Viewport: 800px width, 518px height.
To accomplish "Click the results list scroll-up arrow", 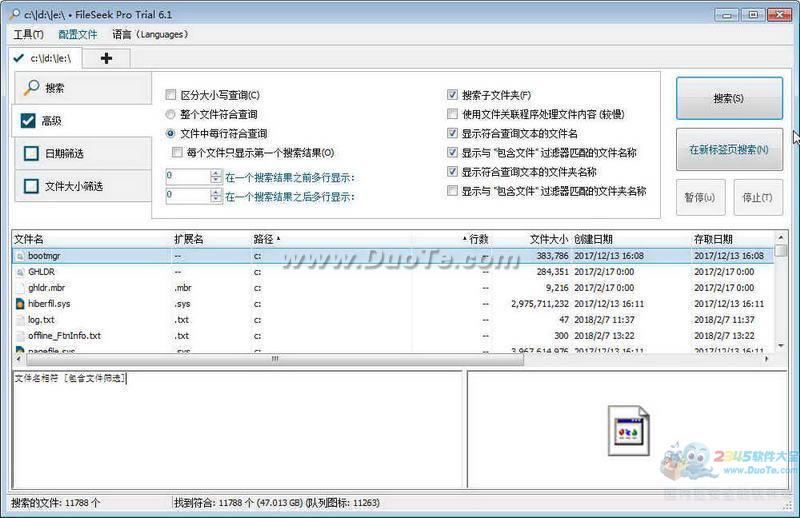I will coord(781,237).
